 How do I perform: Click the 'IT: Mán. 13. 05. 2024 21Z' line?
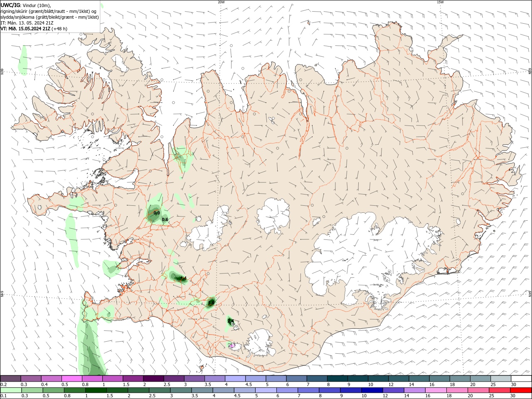tap(27, 23)
